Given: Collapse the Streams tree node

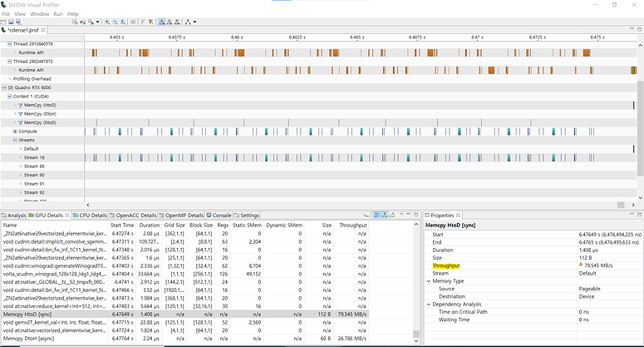Looking at the screenshot, I should (14, 140).
